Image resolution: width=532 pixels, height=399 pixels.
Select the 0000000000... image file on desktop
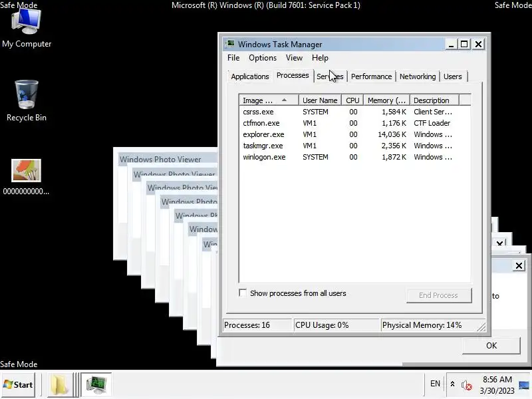[x=26, y=177]
